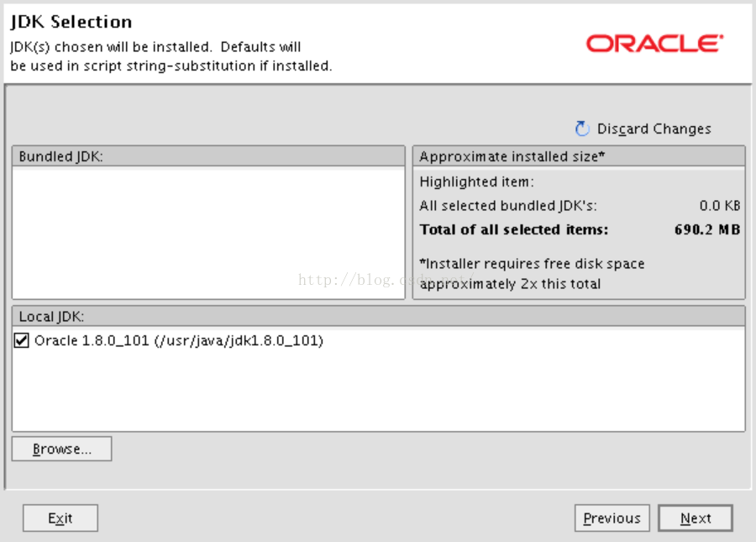Click the *Installer requires free disk space note
756x542 pixels.
click(532, 273)
